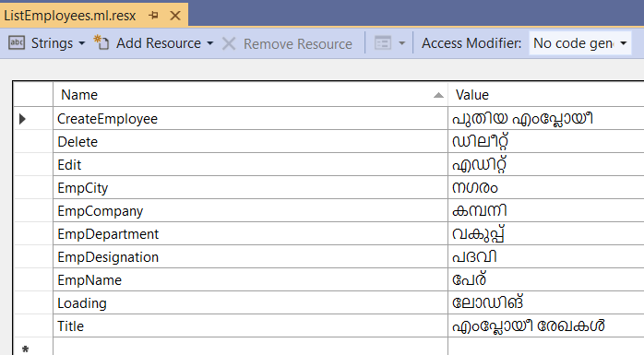Click the value cell of Delete
Image resolution: width=644 pixels, height=355 pixels.
(546, 142)
